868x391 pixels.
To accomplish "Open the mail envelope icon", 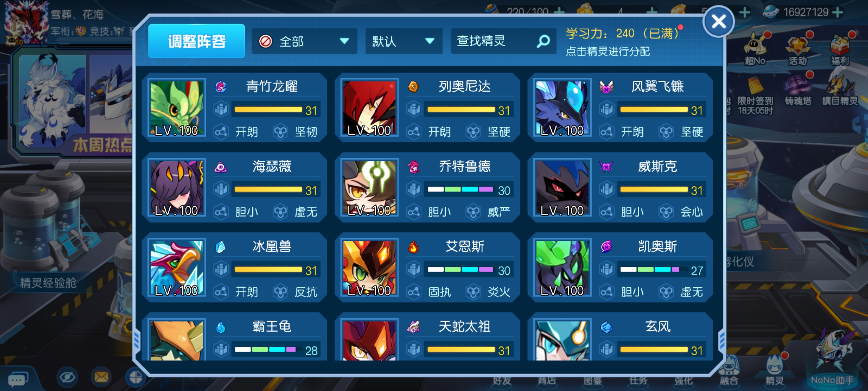I will 101,377.
